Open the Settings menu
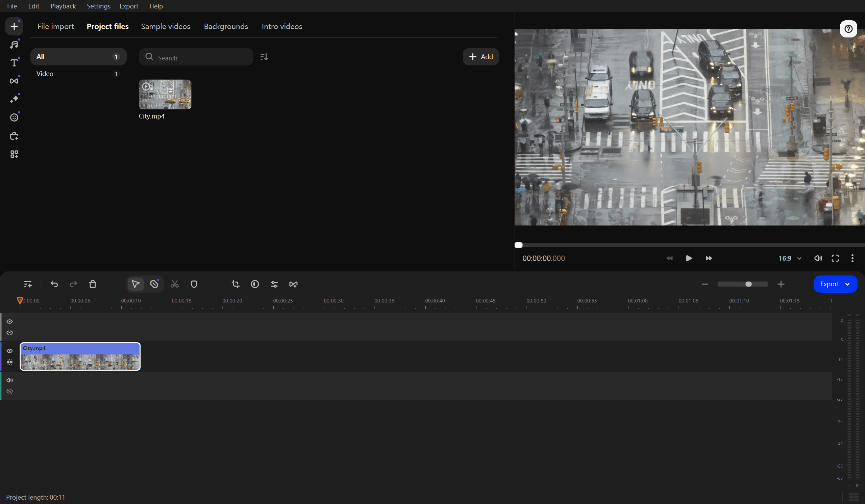The width and height of the screenshot is (865, 504). pyautogui.click(x=99, y=6)
